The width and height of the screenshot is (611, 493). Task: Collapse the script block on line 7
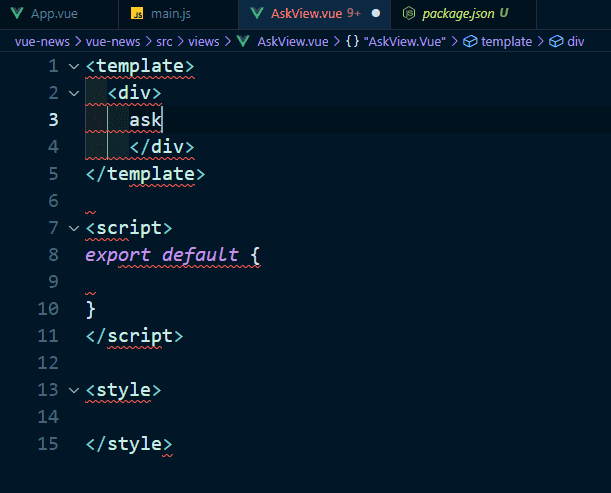73,228
